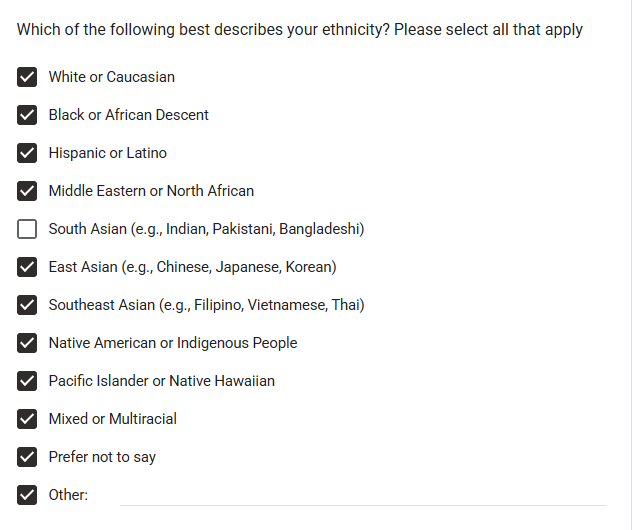This screenshot has height=530, width=632.
Task: Click the ethnicity question heading text
Action: click(x=299, y=30)
